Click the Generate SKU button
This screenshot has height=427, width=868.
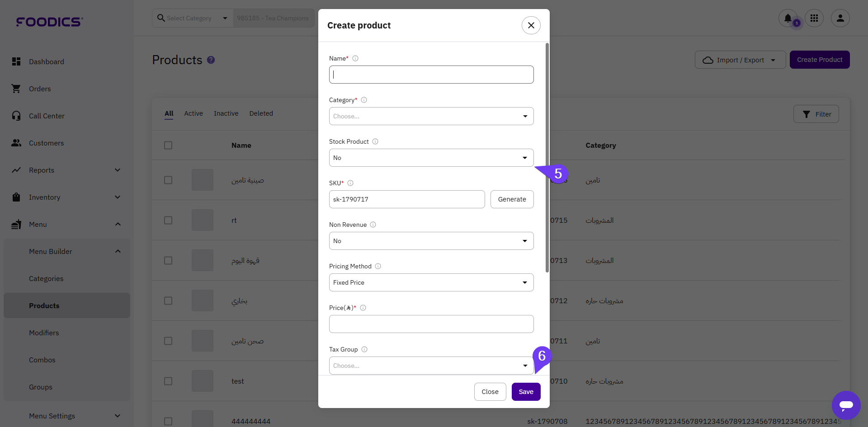click(512, 199)
